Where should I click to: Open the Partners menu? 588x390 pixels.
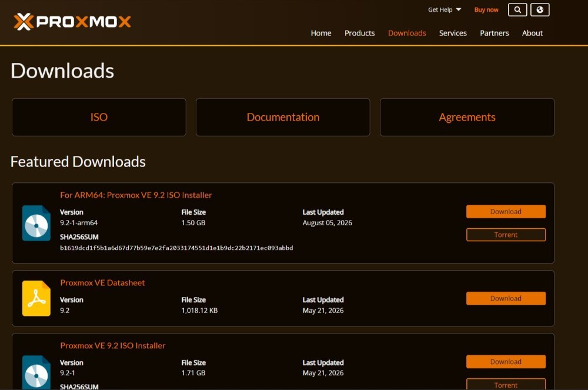pyautogui.click(x=495, y=33)
